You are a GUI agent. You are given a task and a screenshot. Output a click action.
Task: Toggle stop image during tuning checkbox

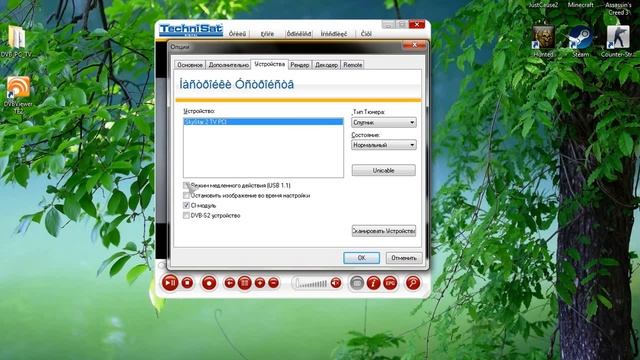(186, 196)
